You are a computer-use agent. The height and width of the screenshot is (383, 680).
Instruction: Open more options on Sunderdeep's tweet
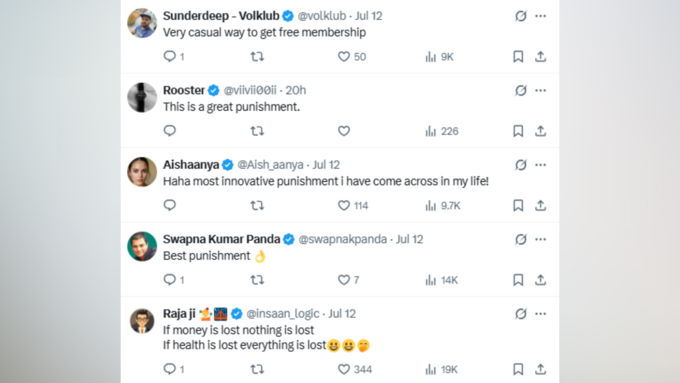540,16
